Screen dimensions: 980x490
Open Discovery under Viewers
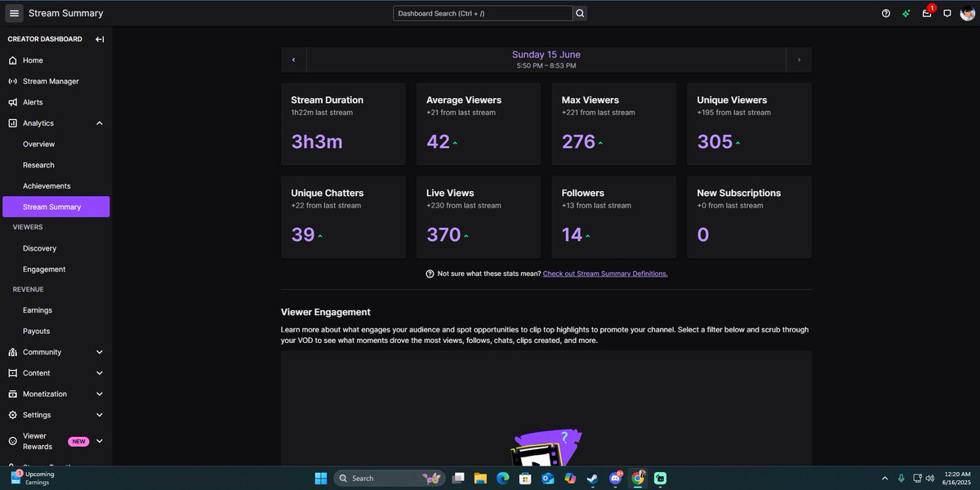pos(40,248)
